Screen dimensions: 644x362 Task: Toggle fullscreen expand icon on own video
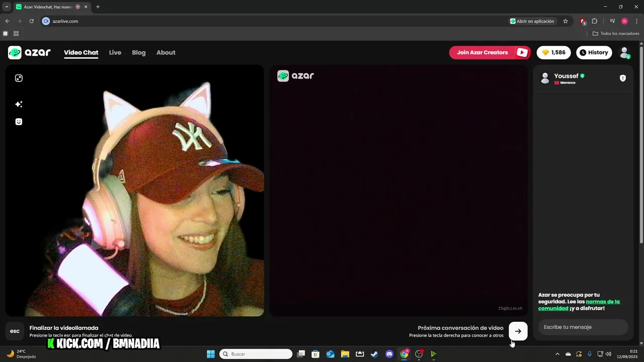19,78
